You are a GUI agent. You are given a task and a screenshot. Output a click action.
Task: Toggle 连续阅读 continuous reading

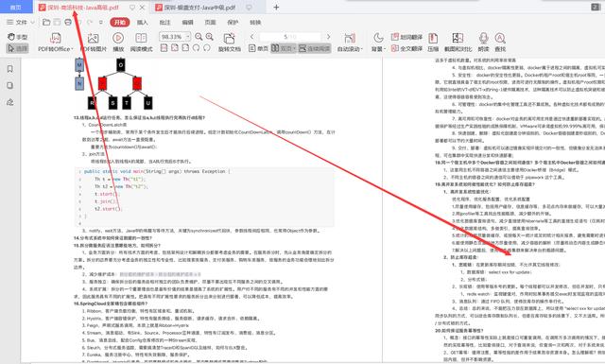(x=315, y=48)
